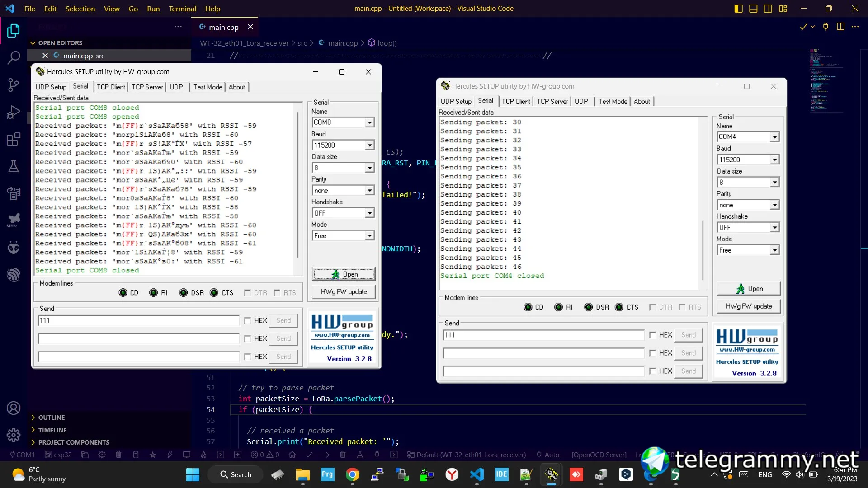Toggle RTS checkbox in COM4 window
Screen dimensions: 868x488
coord(682,307)
